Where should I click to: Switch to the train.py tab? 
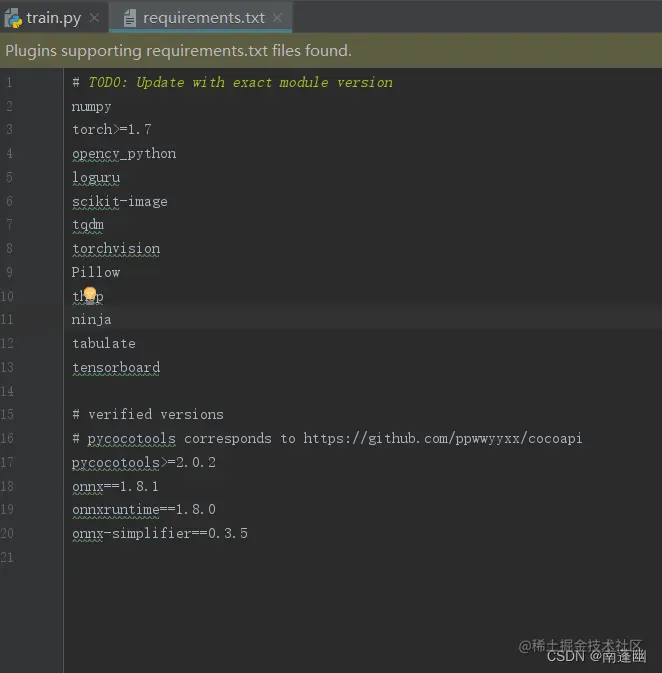pos(54,18)
